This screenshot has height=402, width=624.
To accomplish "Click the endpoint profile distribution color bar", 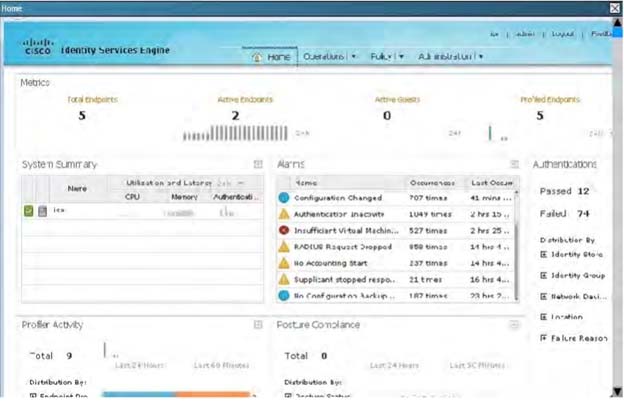I will click(x=178, y=394).
